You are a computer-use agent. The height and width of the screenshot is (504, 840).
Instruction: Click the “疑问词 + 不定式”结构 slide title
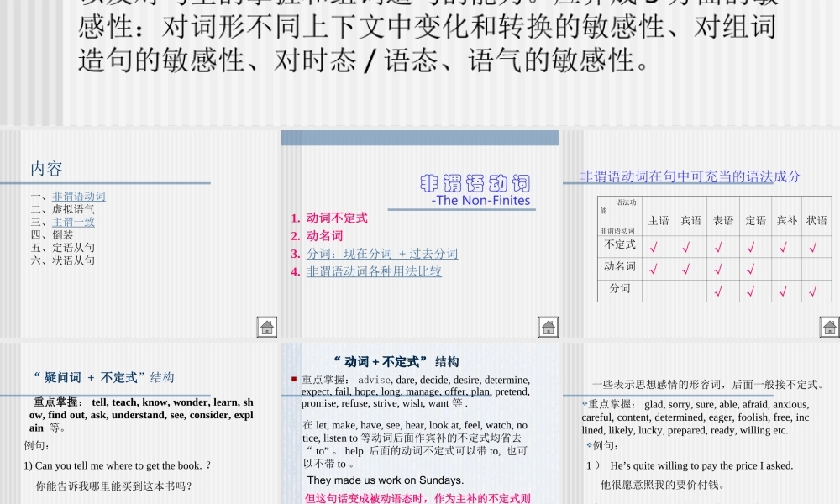[x=104, y=378]
